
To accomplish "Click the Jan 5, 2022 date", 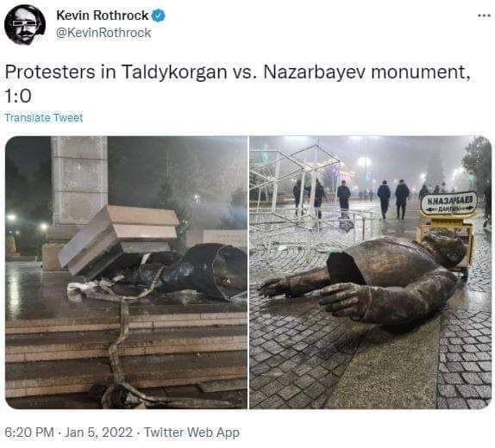I will [98, 432].
